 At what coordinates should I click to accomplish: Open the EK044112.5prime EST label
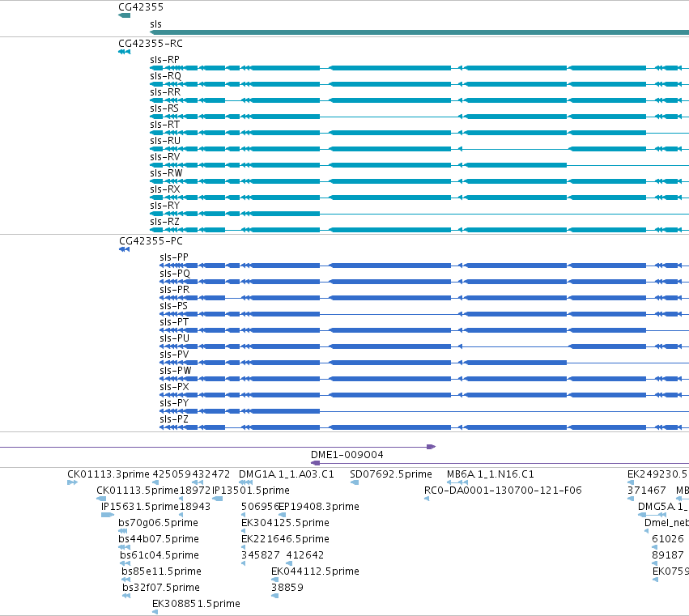coord(315,571)
